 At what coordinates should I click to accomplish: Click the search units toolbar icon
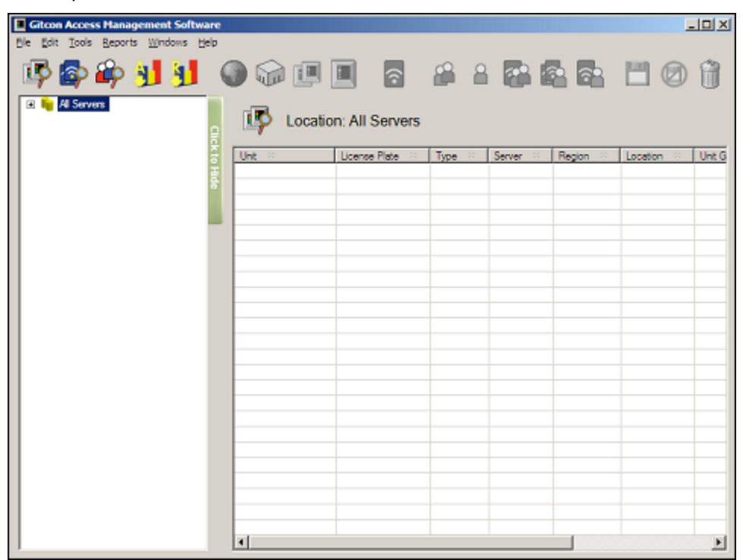37,74
